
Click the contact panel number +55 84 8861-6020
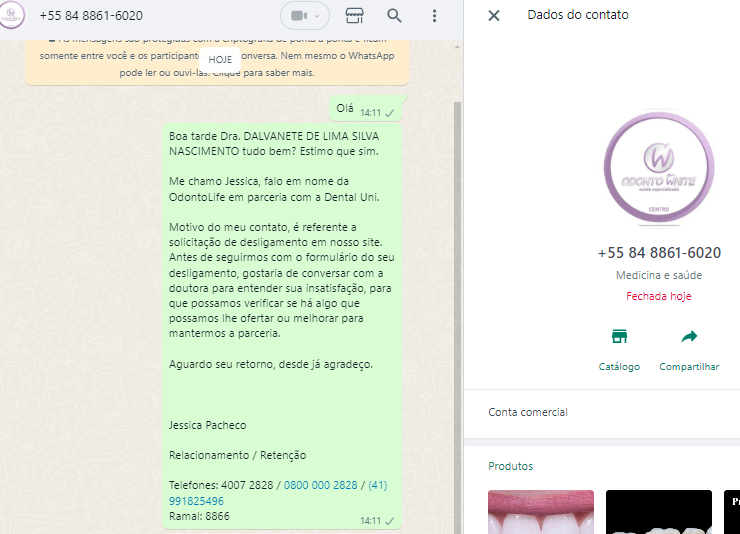coord(659,253)
